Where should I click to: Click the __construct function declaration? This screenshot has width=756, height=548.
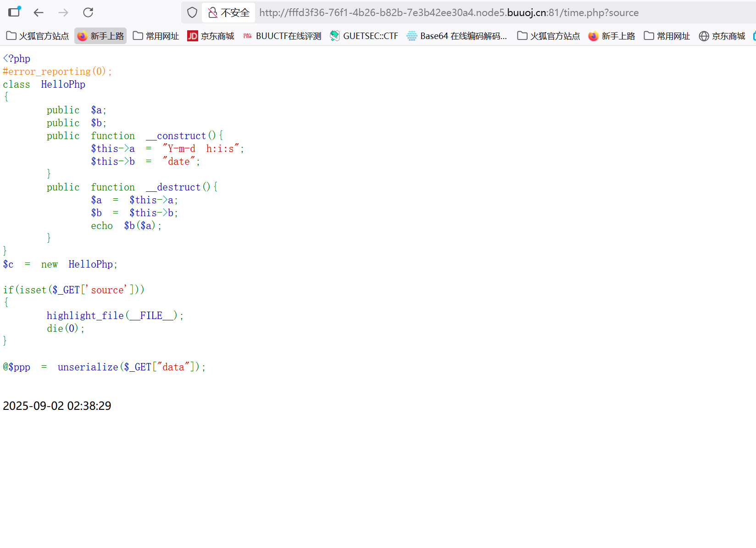point(135,136)
